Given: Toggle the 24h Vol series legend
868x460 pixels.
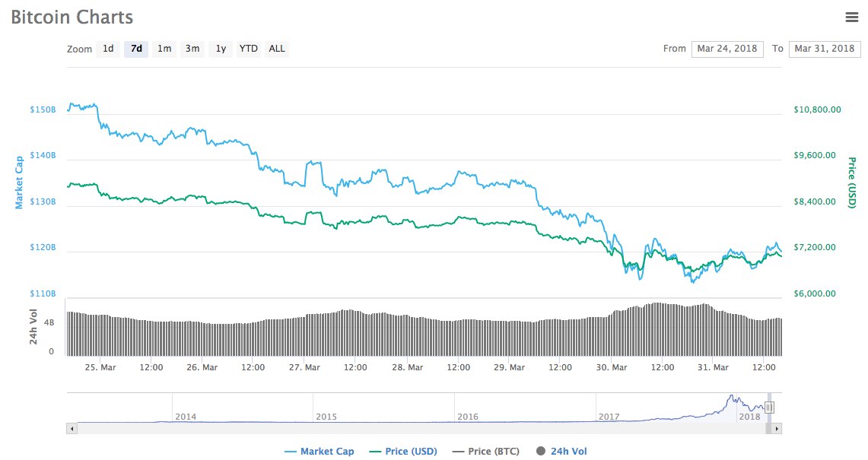Looking at the screenshot, I should (x=562, y=452).
